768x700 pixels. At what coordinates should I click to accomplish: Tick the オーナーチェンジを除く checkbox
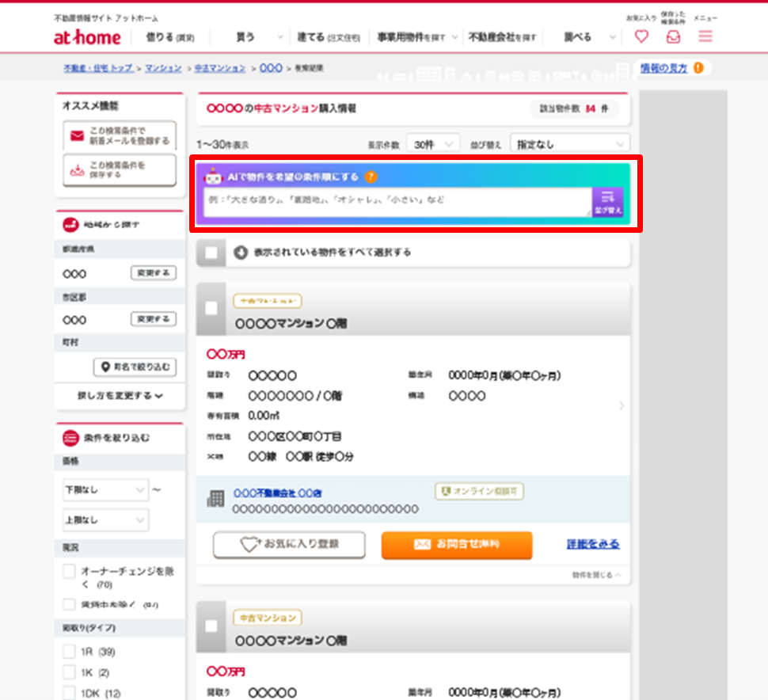tap(69, 571)
